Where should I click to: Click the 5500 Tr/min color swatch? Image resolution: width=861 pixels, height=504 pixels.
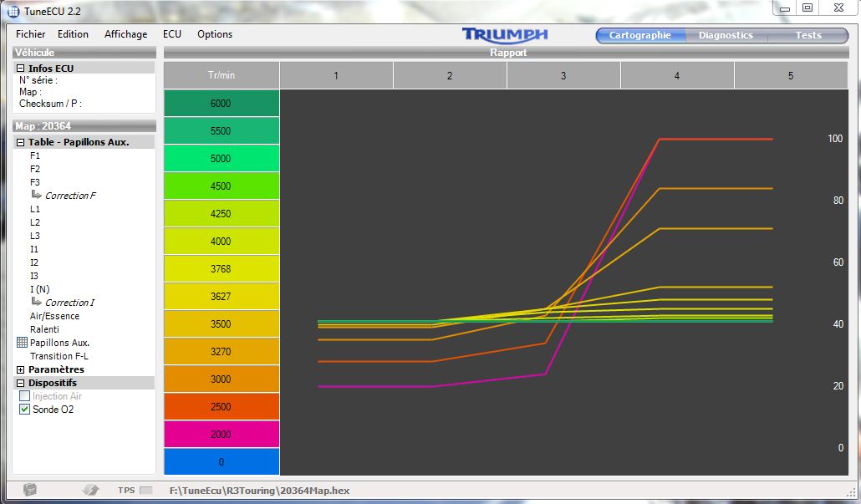[x=222, y=130]
